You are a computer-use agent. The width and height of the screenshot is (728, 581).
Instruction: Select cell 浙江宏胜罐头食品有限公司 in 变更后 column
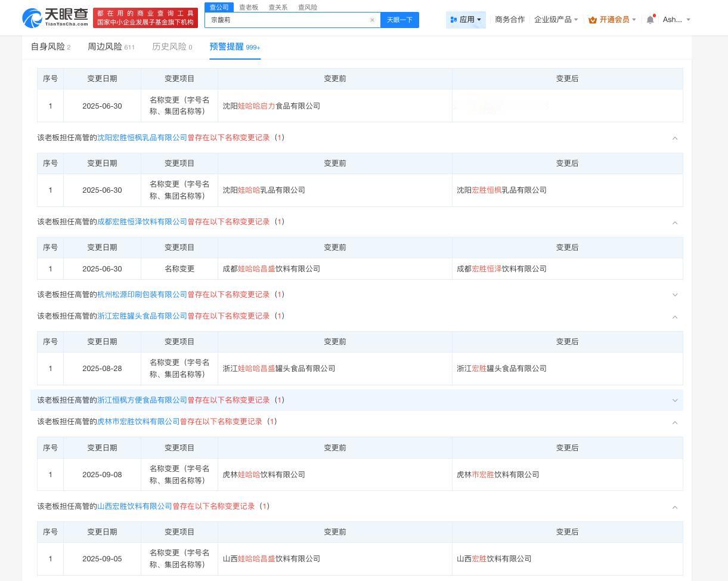567,369
